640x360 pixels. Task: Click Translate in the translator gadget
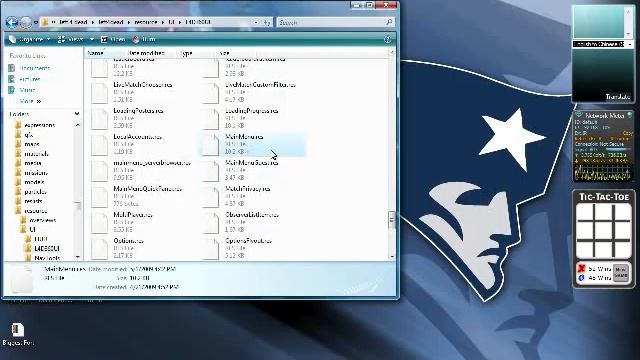618,97
